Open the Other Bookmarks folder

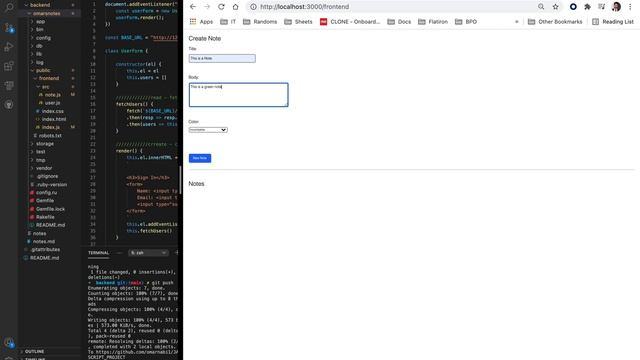click(x=555, y=22)
